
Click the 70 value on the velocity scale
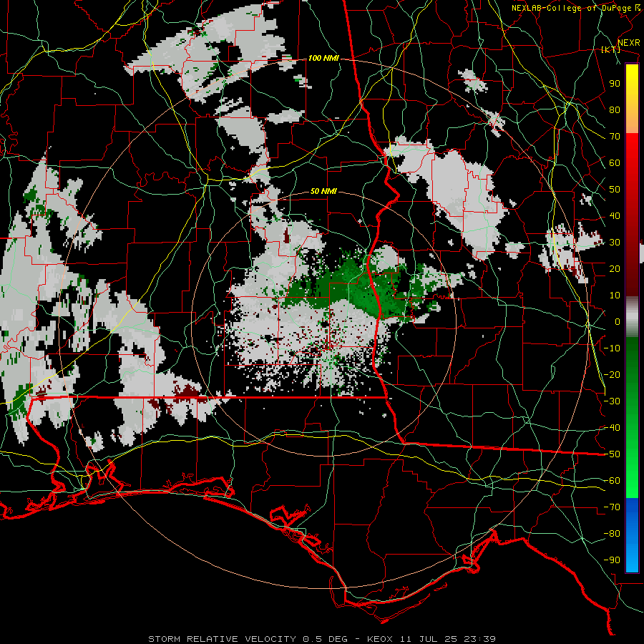615,137
